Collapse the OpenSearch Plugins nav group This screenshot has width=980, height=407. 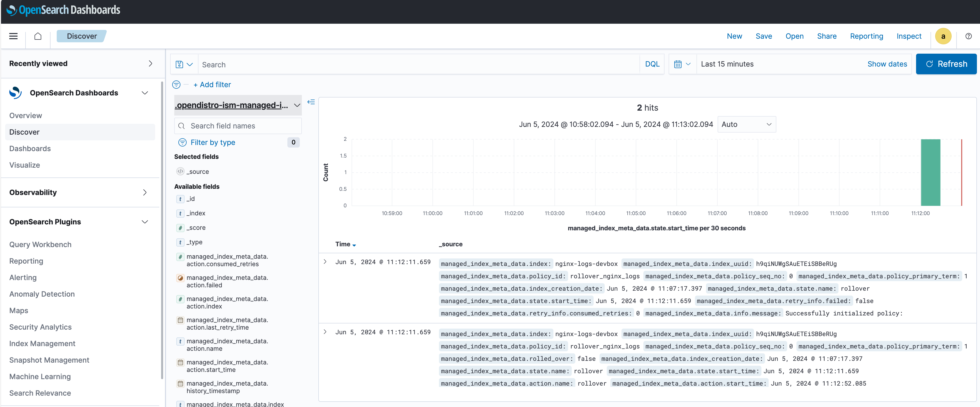point(145,222)
